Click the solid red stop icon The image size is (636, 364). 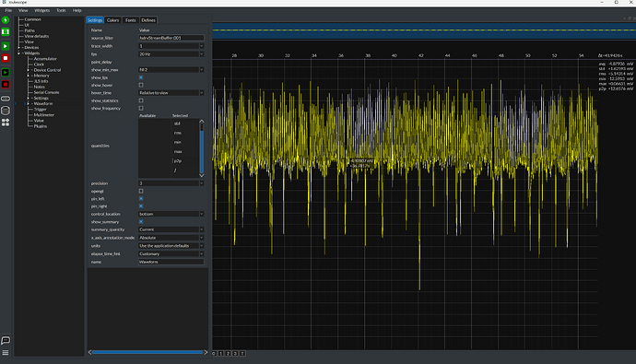pyautogui.click(x=6, y=58)
